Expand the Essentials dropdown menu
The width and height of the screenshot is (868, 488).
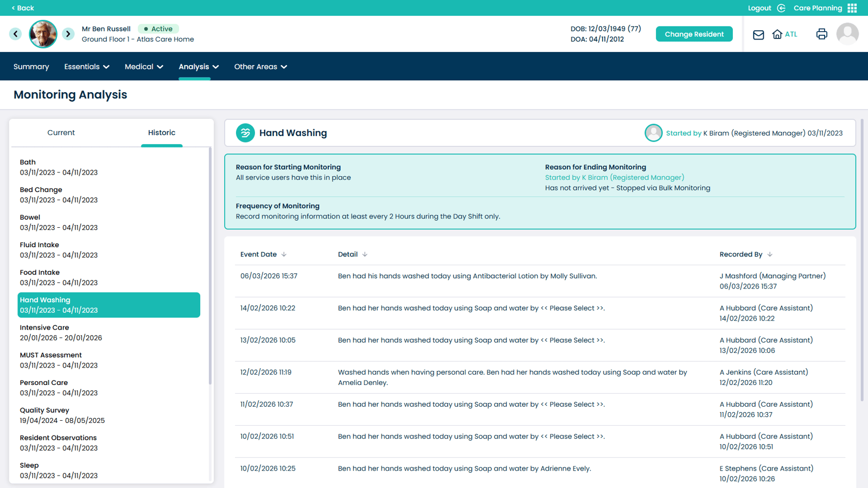click(87, 67)
